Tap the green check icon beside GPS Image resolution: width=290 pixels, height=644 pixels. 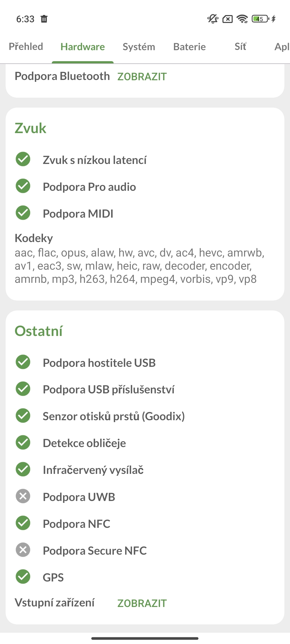click(23, 577)
